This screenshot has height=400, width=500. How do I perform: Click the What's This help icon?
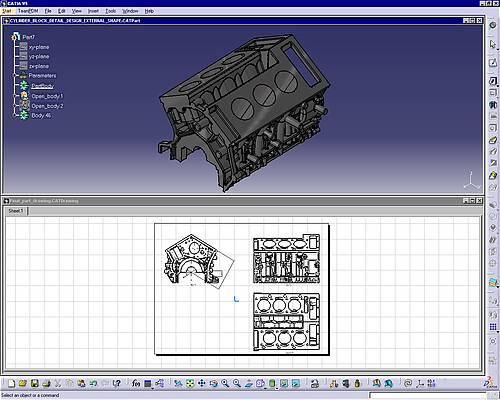pyautogui.click(x=116, y=384)
